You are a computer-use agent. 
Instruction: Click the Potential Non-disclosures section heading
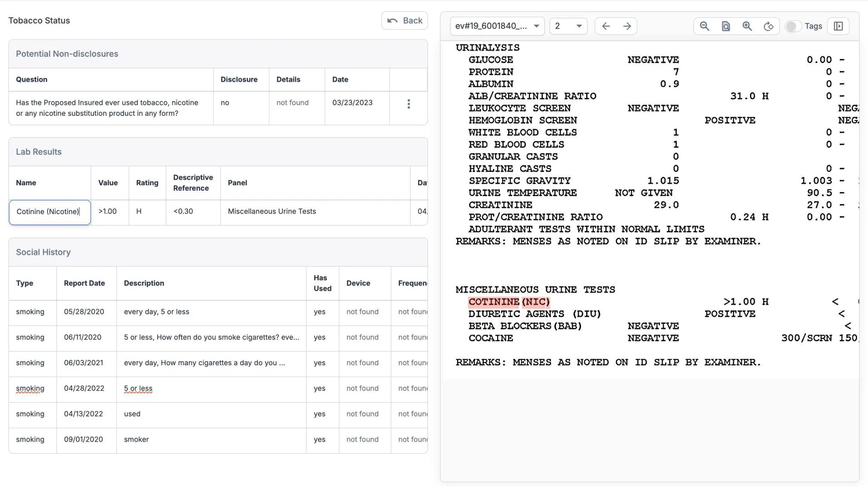[x=67, y=54]
